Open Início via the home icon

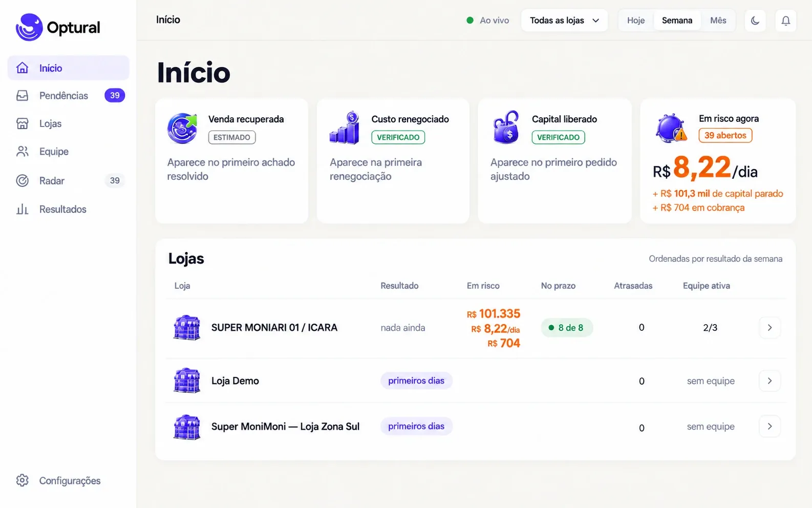click(x=22, y=68)
